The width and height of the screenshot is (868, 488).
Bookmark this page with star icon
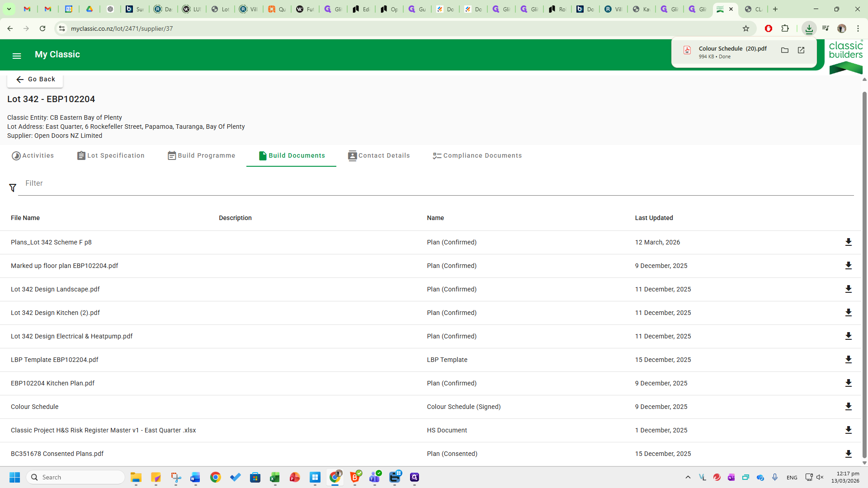(x=746, y=28)
